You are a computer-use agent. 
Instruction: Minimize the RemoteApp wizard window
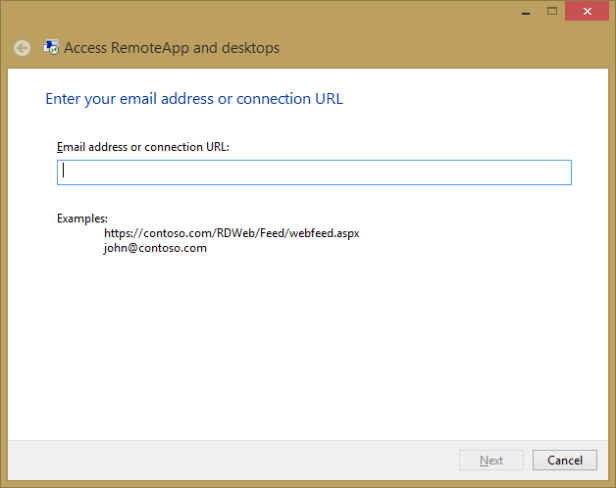coord(524,10)
